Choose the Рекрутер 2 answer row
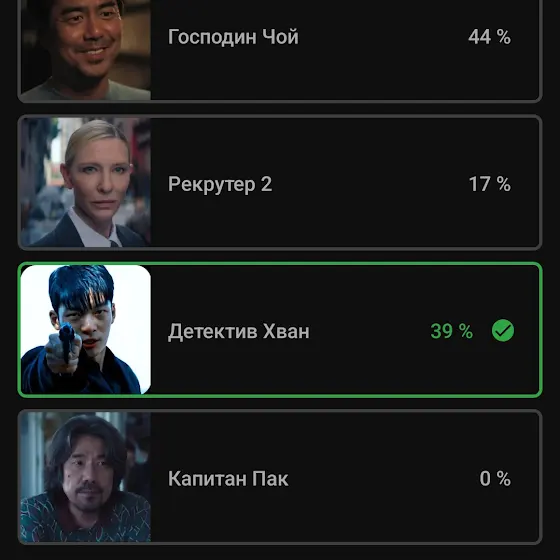 pyautogui.click(x=280, y=182)
